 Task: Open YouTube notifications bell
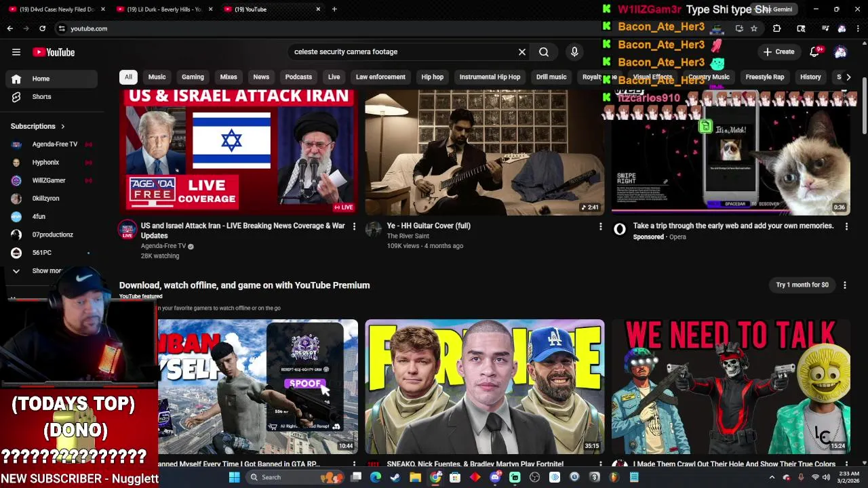point(815,52)
